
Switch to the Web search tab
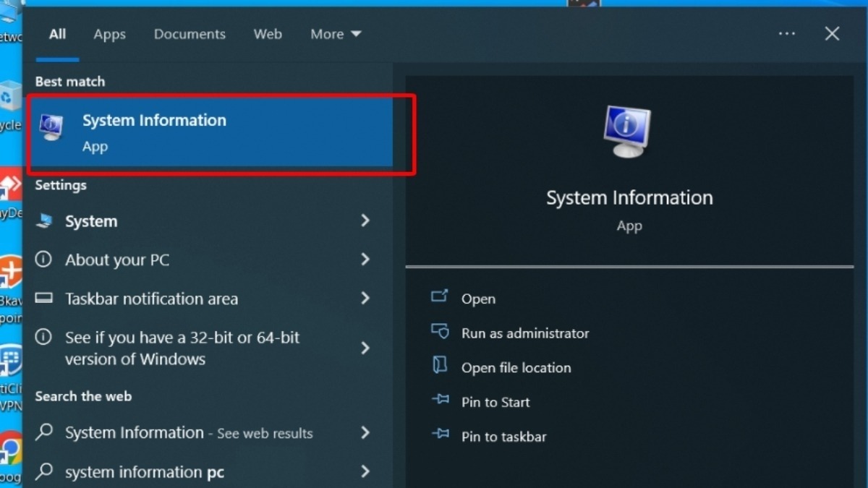268,34
